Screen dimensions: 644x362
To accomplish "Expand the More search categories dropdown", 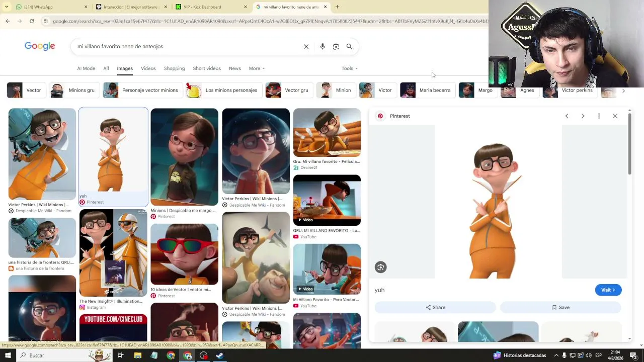I will (x=257, y=68).
